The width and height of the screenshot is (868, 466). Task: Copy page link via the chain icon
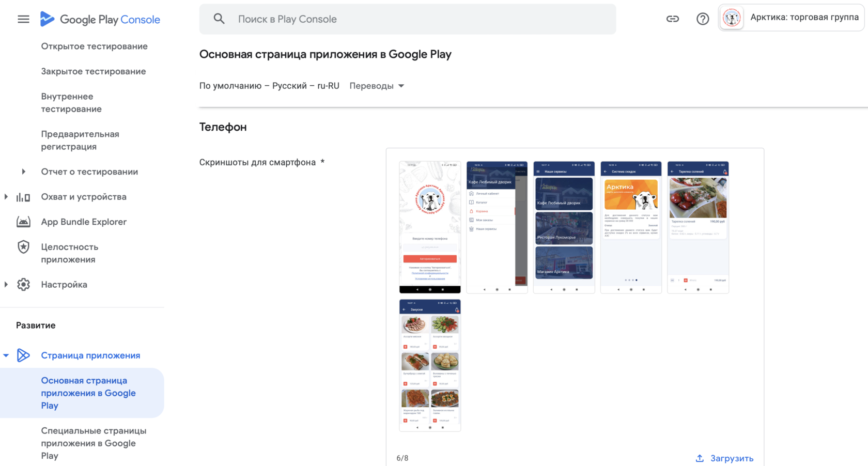coord(672,19)
